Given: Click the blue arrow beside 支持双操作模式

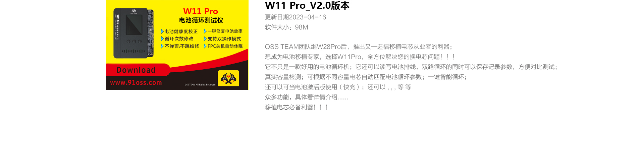Looking at the screenshot, I should pos(205,39).
